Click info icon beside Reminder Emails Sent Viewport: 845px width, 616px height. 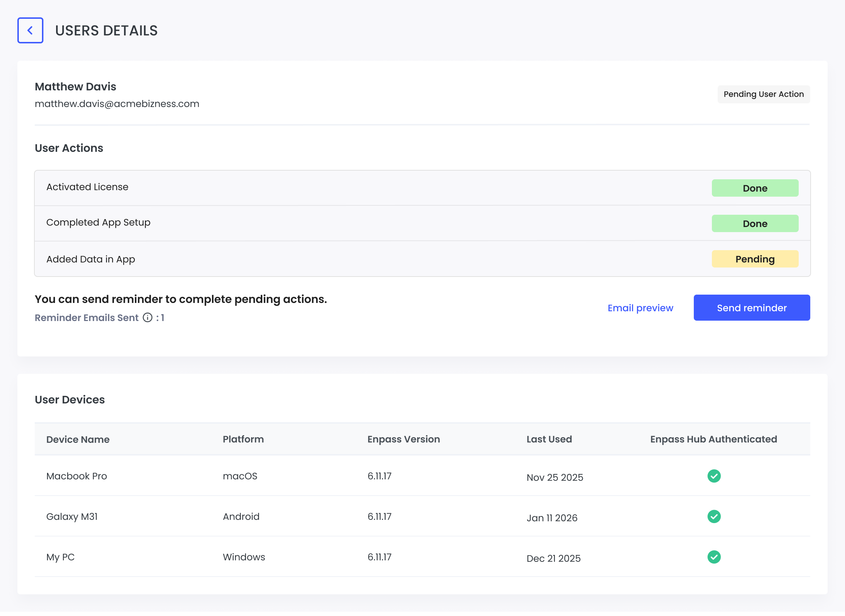(148, 317)
